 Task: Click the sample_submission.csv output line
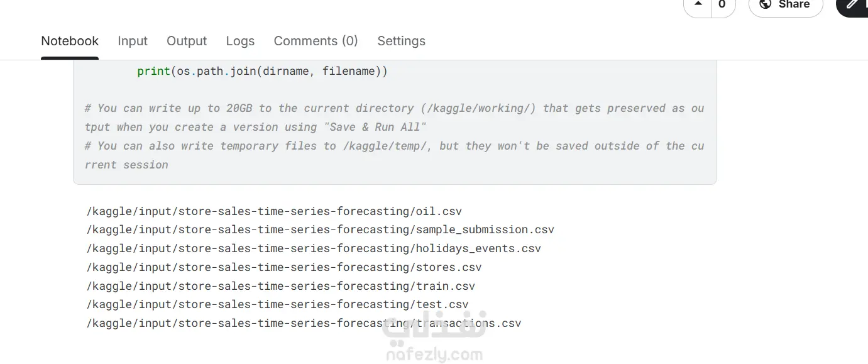[320, 230]
